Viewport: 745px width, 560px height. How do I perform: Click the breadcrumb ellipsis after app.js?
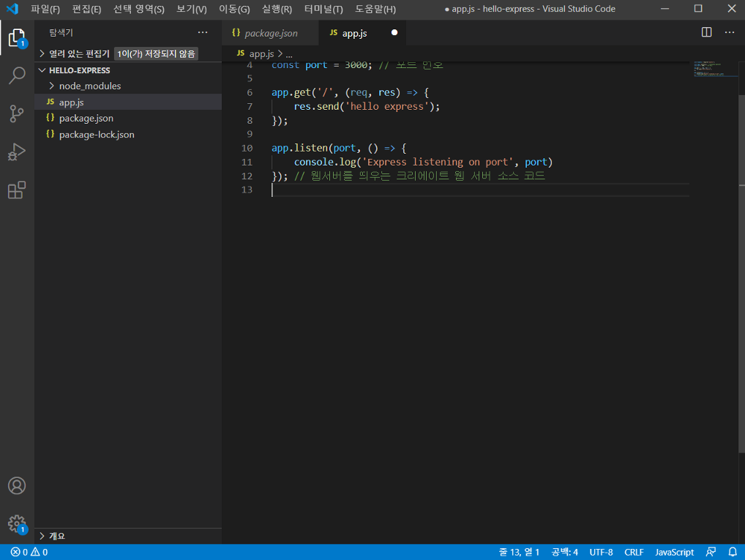[x=289, y=54]
